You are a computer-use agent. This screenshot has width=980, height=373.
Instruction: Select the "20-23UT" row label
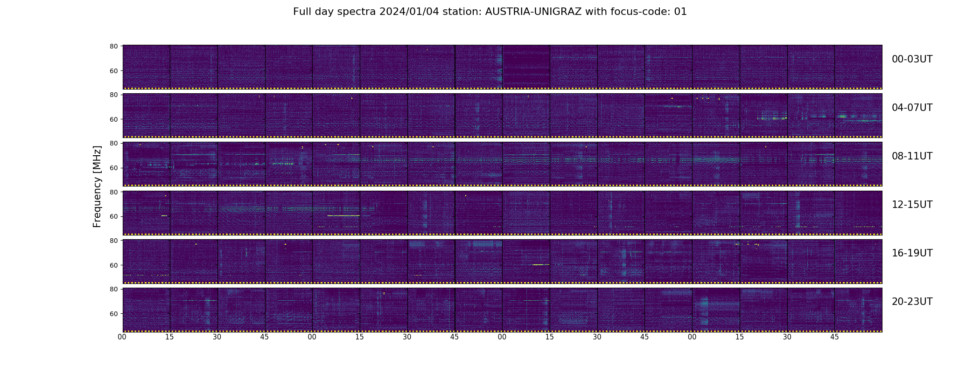click(x=912, y=302)
